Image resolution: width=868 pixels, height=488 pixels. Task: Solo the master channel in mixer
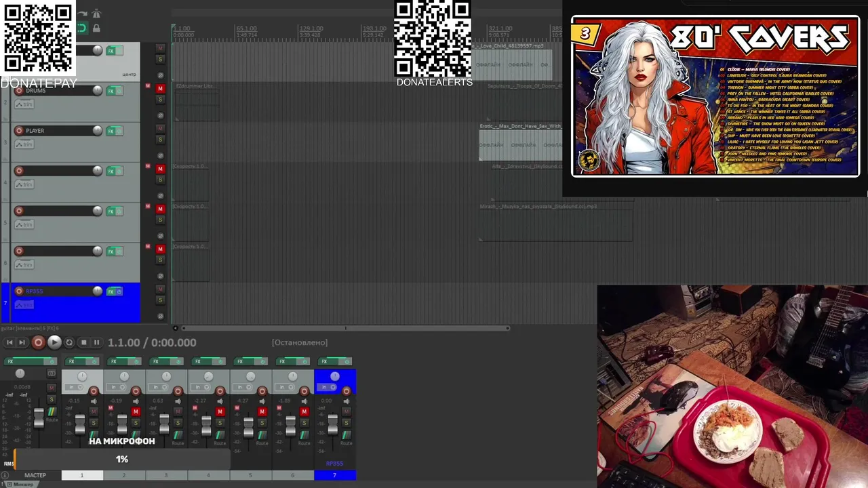pyautogui.click(x=52, y=399)
